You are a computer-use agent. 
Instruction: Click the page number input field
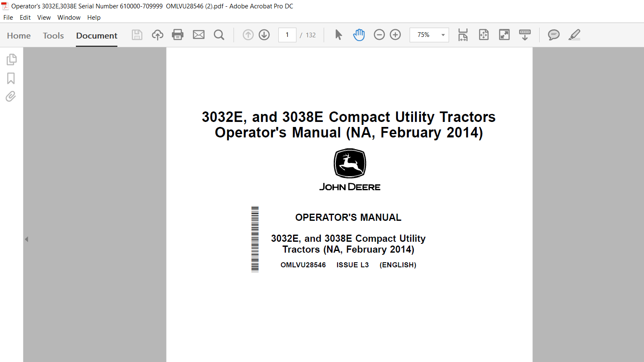tap(287, 35)
